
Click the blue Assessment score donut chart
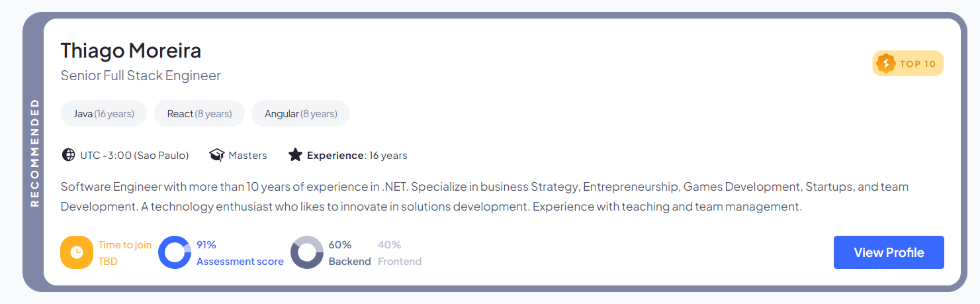pos(175,252)
